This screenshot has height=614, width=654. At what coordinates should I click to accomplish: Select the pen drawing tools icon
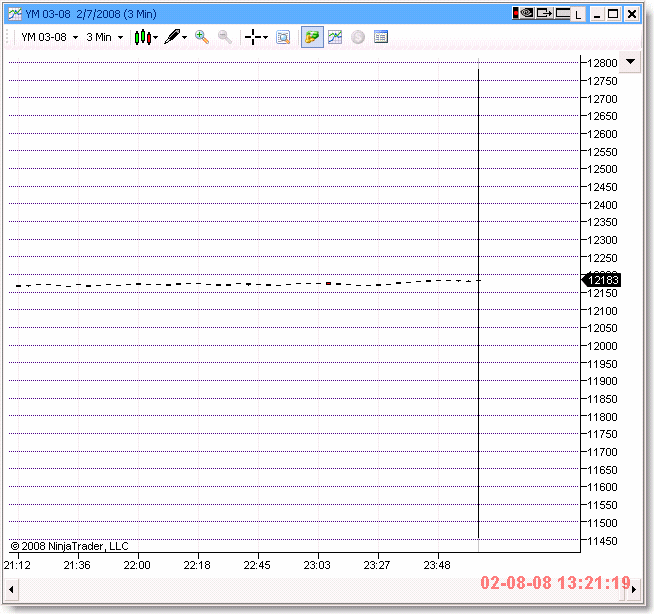coord(172,37)
